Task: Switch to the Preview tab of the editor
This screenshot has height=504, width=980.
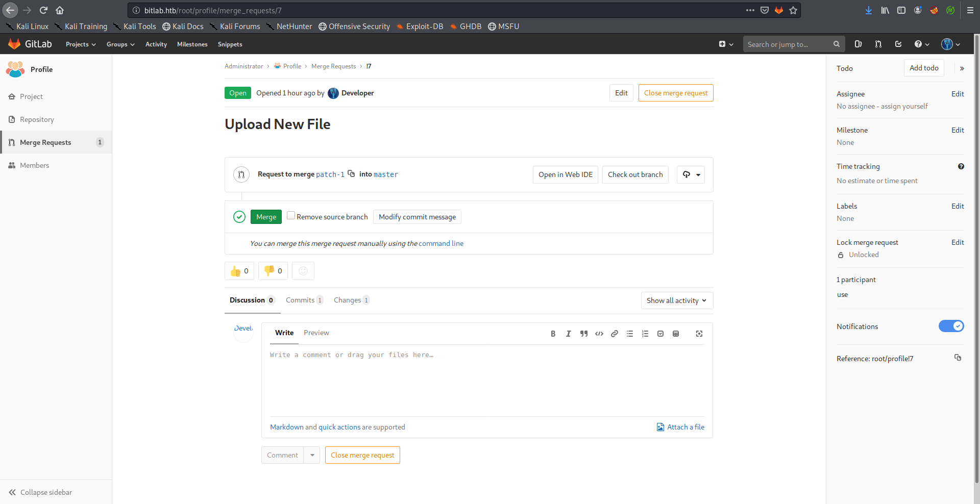Action: 316,333
